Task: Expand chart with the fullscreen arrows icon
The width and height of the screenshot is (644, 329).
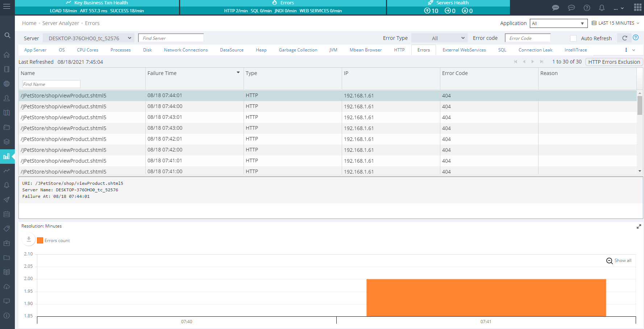Action: [x=639, y=227]
